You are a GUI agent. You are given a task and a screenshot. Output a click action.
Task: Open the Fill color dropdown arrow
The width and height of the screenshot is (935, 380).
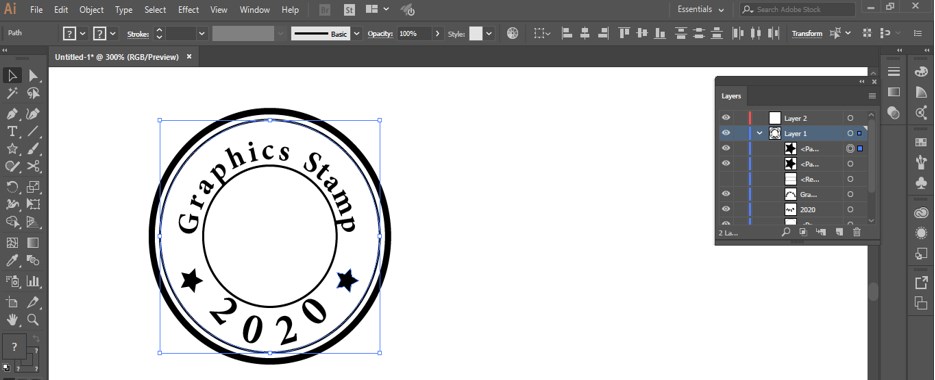click(83, 34)
